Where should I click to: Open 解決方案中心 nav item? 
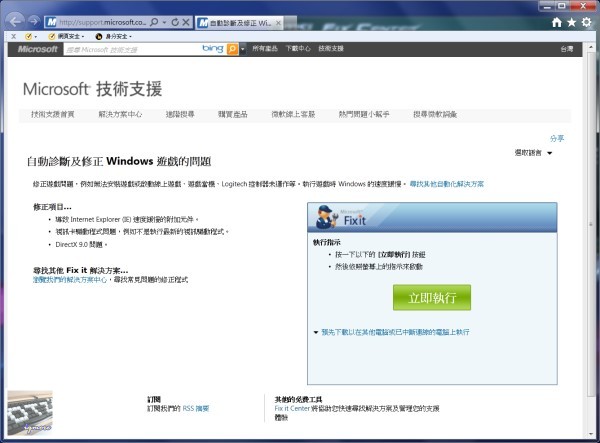coord(120,114)
